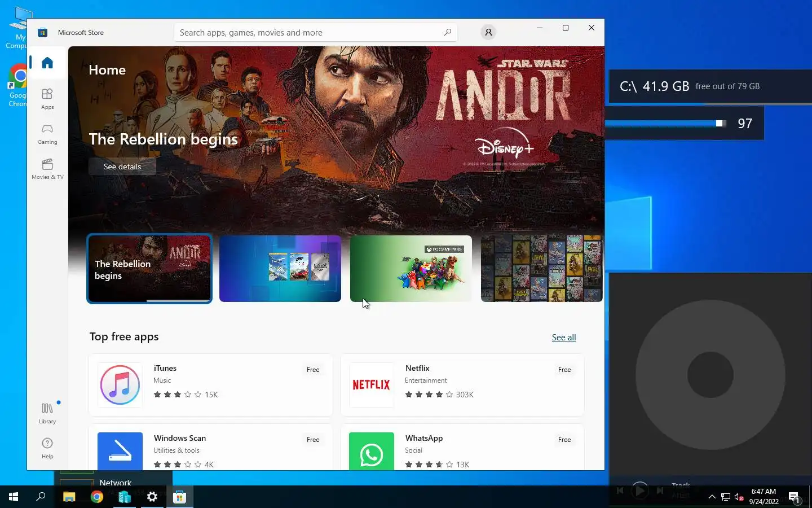
Task: Click the Netflix title text
Action: (x=417, y=368)
